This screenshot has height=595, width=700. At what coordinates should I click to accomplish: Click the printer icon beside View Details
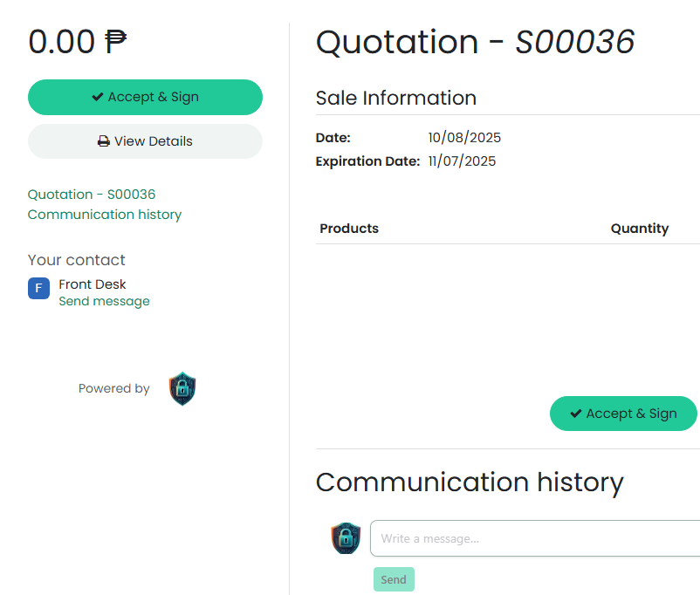point(103,141)
